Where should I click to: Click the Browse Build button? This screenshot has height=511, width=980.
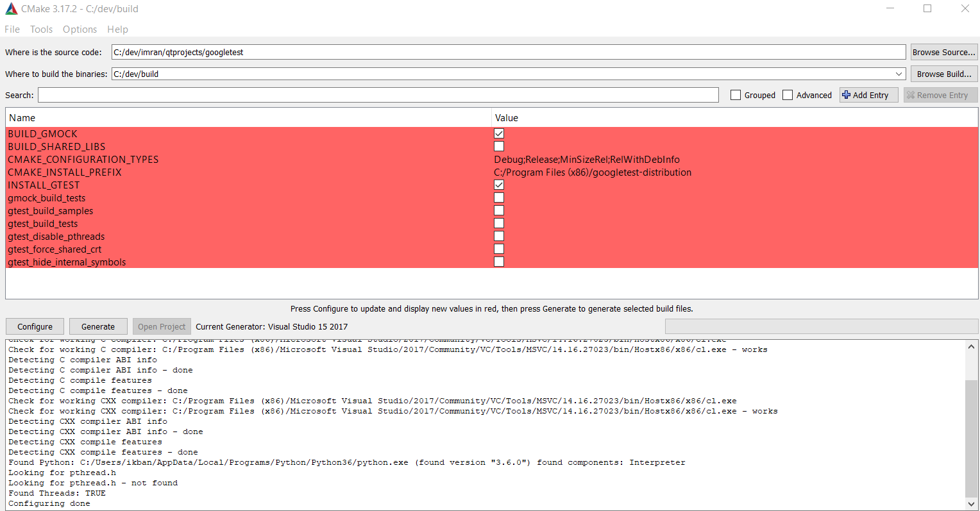944,74
